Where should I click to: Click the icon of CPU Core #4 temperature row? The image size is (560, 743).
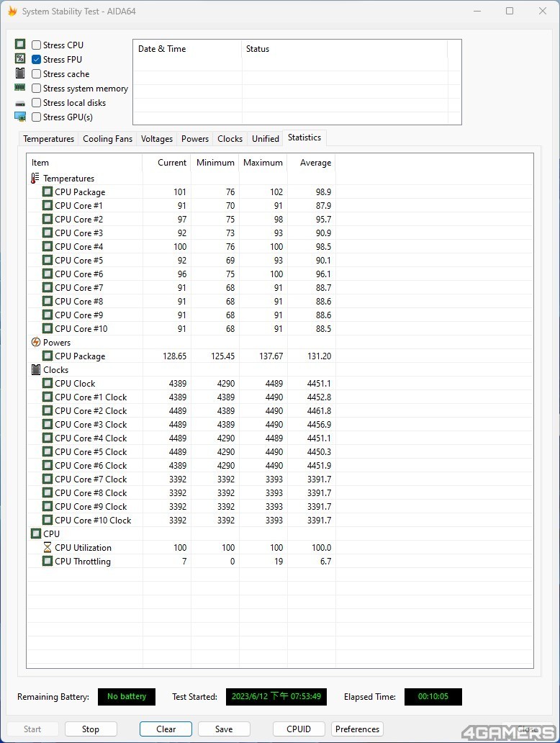48,246
